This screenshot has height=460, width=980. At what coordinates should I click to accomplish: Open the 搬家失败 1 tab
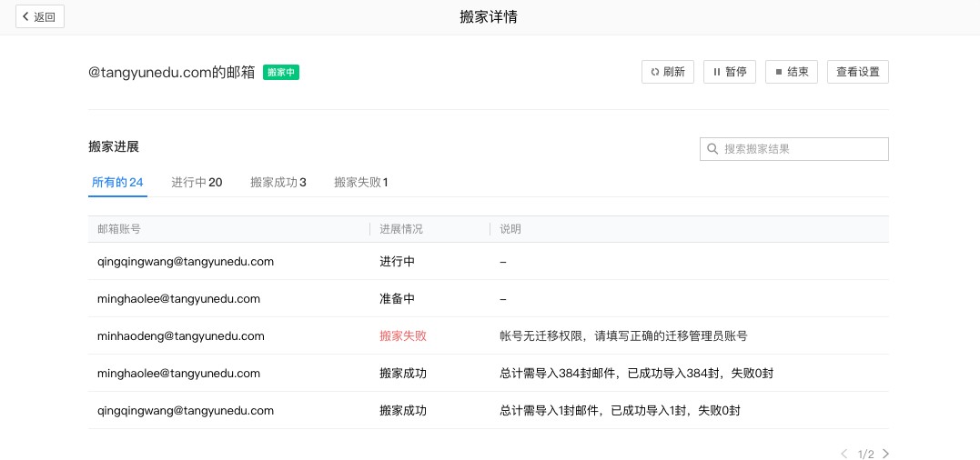coord(360,182)
